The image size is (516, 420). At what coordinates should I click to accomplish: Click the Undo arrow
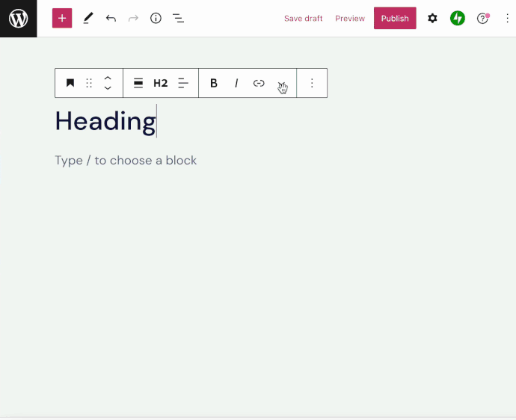tap(111, 19)
